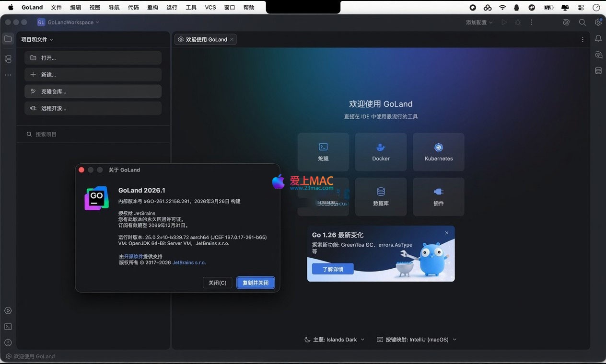This screenshot has height=364, width=606.
Task: Click the search magnifier in the title bar
Action: (582, 22)
